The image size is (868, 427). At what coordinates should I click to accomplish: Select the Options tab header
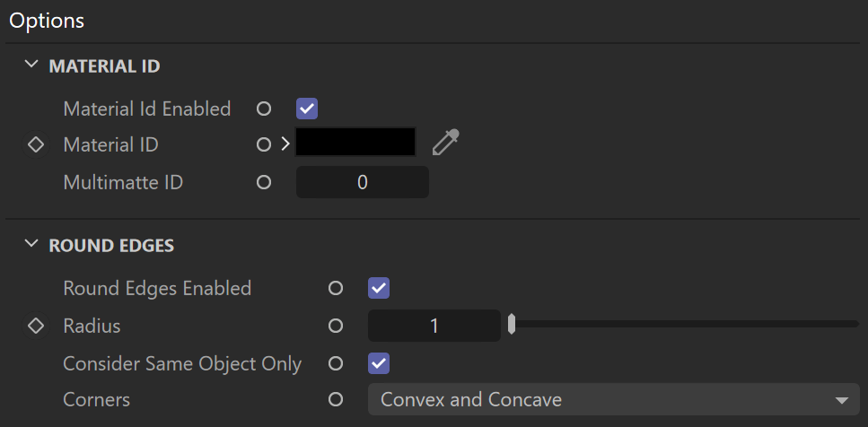(x=47, y=21)
